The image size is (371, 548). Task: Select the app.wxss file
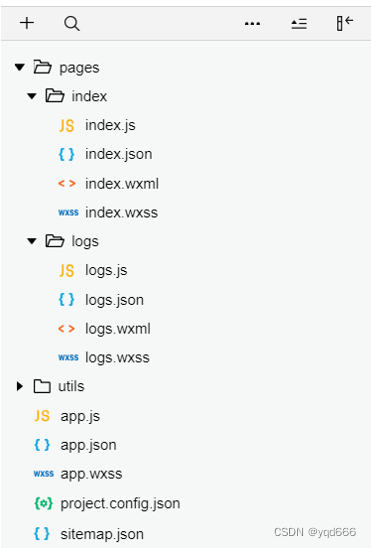pyautogui.click(x=91, y=474)
